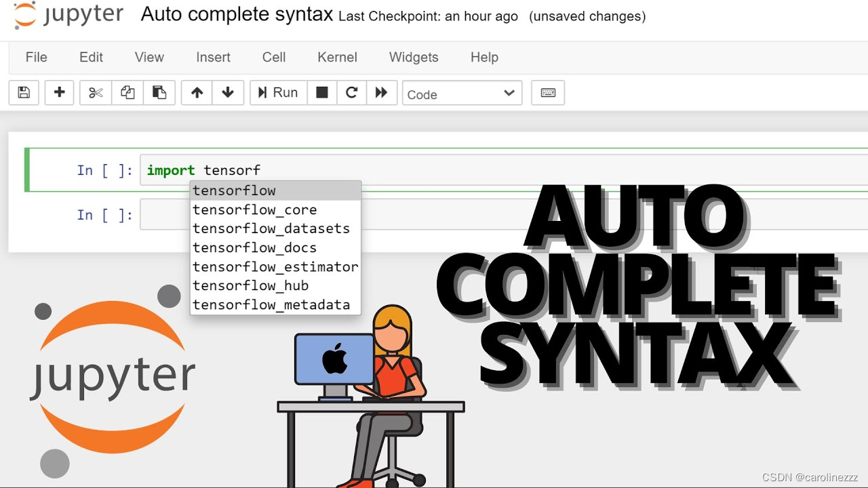868x488 pixels.
Task: Open the Kernel menu
Action: pyautogui.click(x=337, y=58)
